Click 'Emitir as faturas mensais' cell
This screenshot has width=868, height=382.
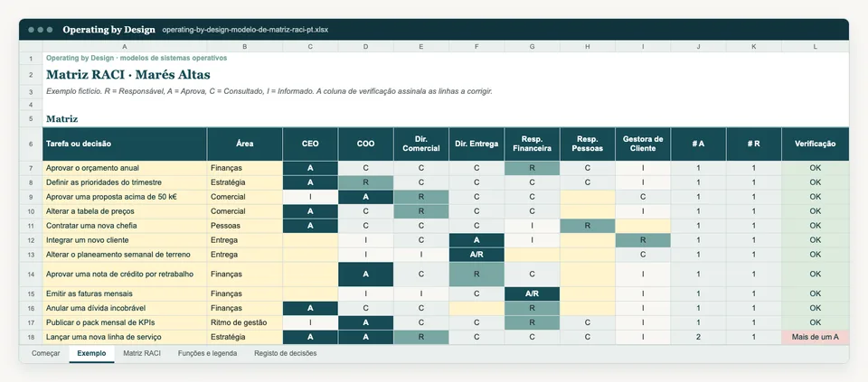point(125,293)
